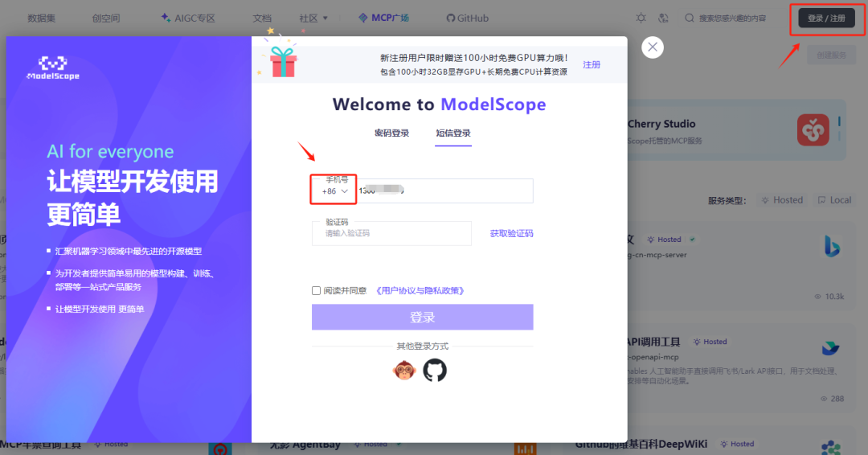Click the 创建服务 button
The image size is (868, 455).
832,55
